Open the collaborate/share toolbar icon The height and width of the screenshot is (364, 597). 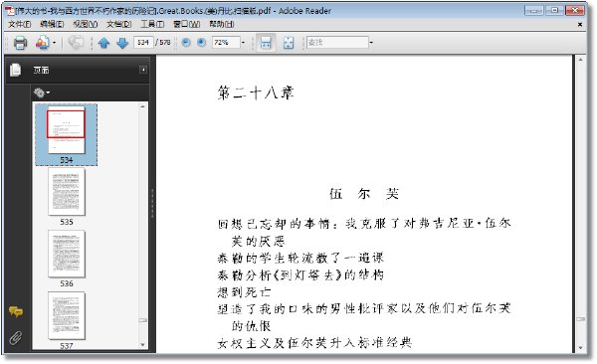tap(42, 43)
